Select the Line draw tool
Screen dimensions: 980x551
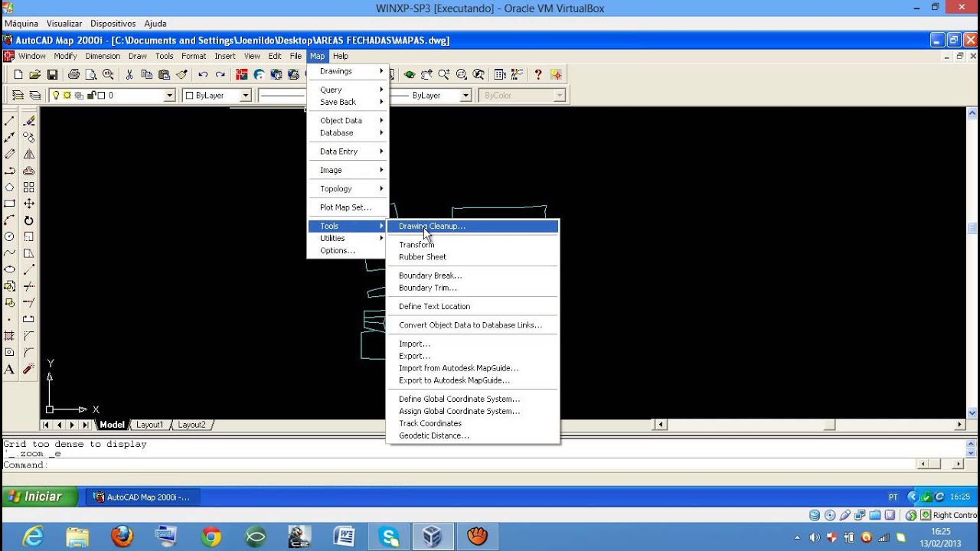click(x=9, y=121)
